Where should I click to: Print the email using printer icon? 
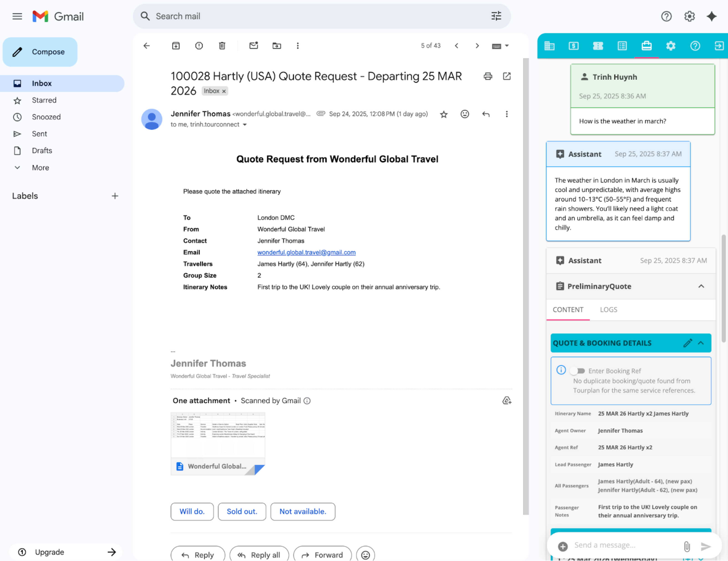(488, 76)
